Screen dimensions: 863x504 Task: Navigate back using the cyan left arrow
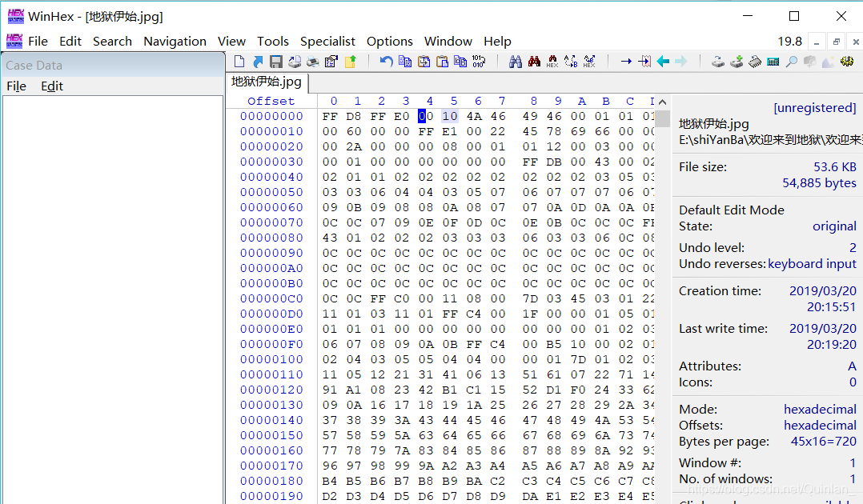point(663,62)
